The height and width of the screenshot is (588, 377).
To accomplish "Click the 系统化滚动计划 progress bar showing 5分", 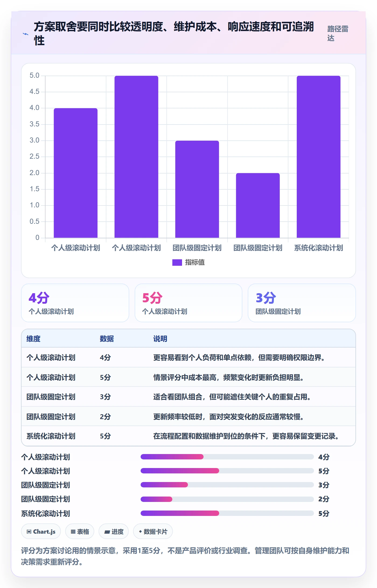I will click(227, 513).
